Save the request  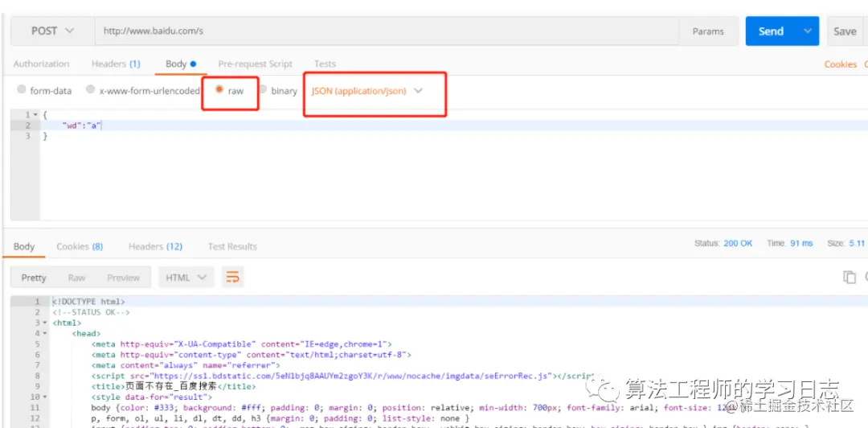(x=845, y=31)
